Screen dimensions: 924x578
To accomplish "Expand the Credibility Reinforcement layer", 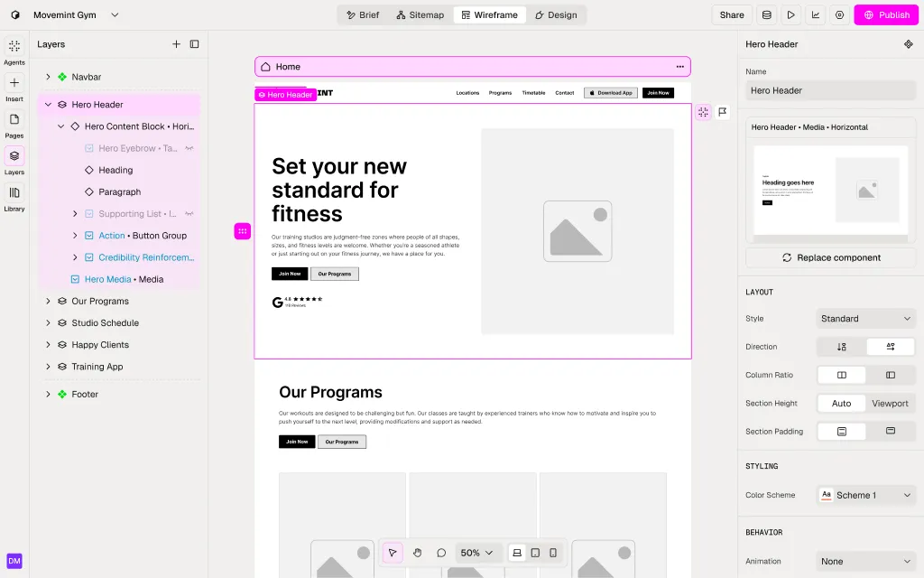I will 75,257.
